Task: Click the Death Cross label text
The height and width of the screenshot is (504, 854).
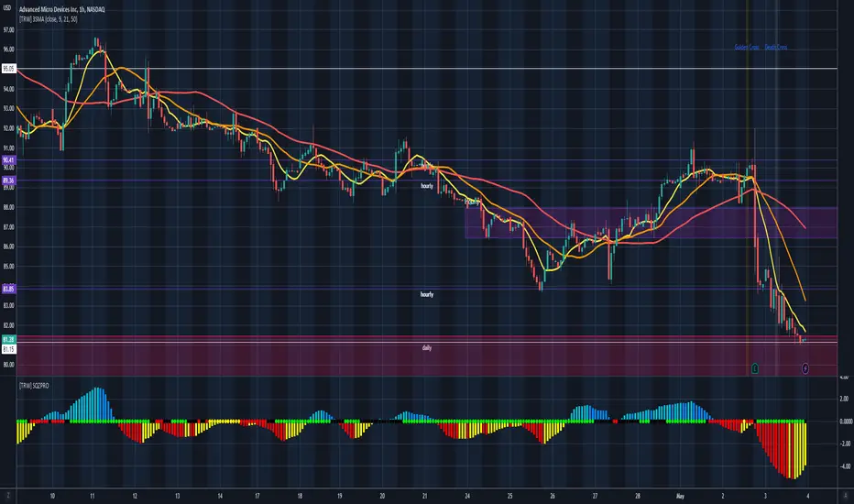Action: pyautogui.click(x=776, y=47)
